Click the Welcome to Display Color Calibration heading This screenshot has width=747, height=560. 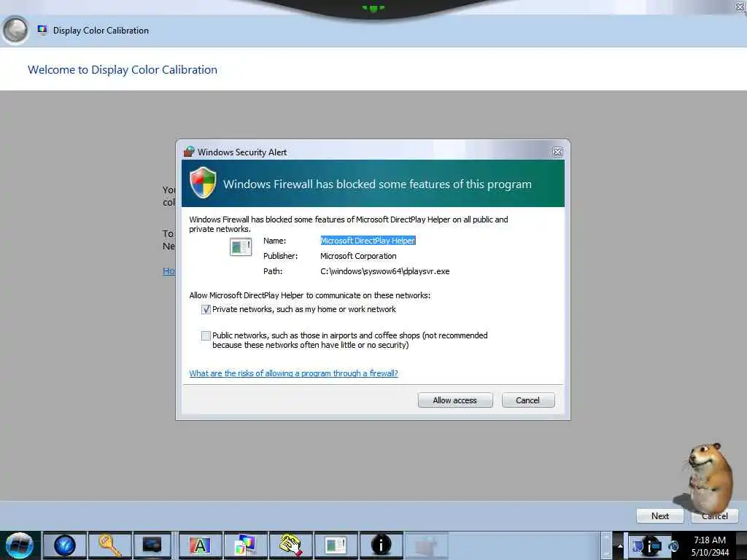pyautogui.click(x=123, y=69)
